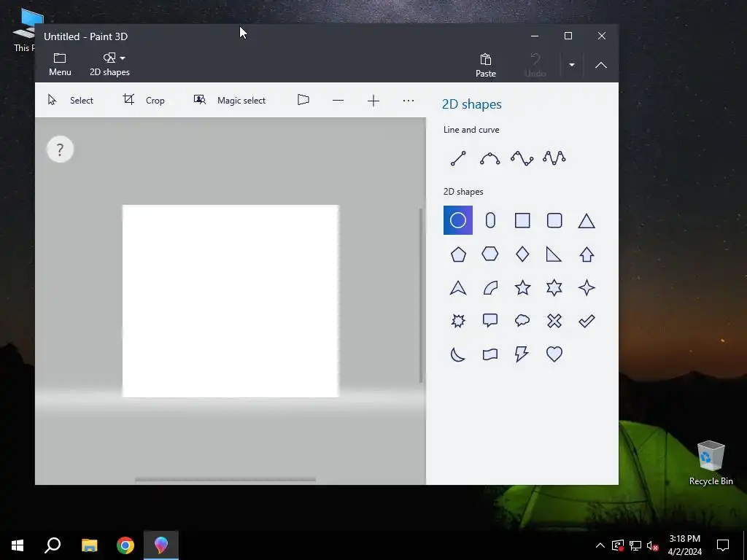The height and width of the screenshot is (560, 747).
Task: Show hidden system tray icons
Action: [x=600, y=545]
